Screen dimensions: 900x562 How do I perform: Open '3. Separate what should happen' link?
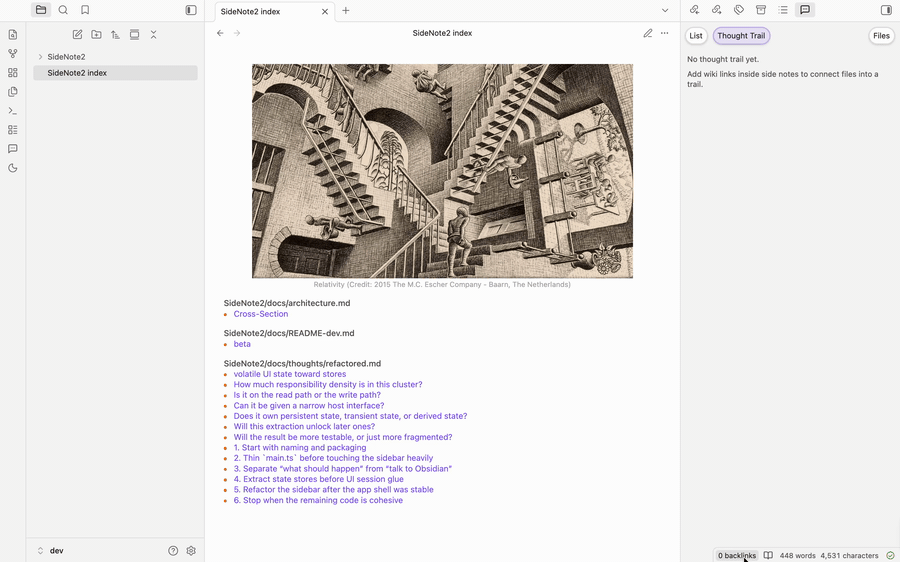click(343, 468)
